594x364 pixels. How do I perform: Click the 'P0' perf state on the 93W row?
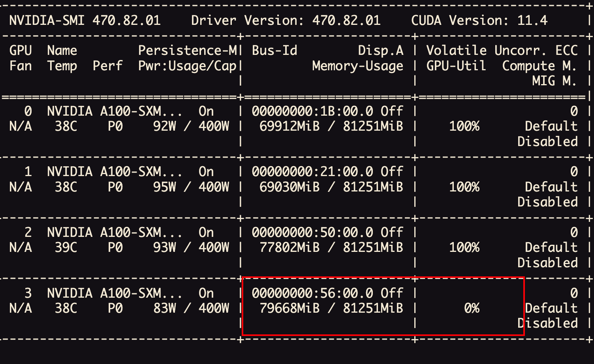[115, 248]
